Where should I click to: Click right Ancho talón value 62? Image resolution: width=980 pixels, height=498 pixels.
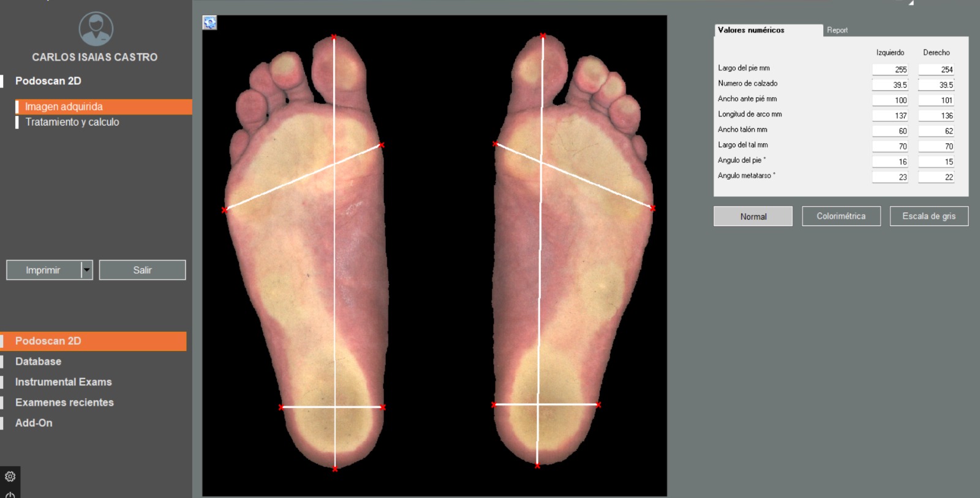coord(936,130)
